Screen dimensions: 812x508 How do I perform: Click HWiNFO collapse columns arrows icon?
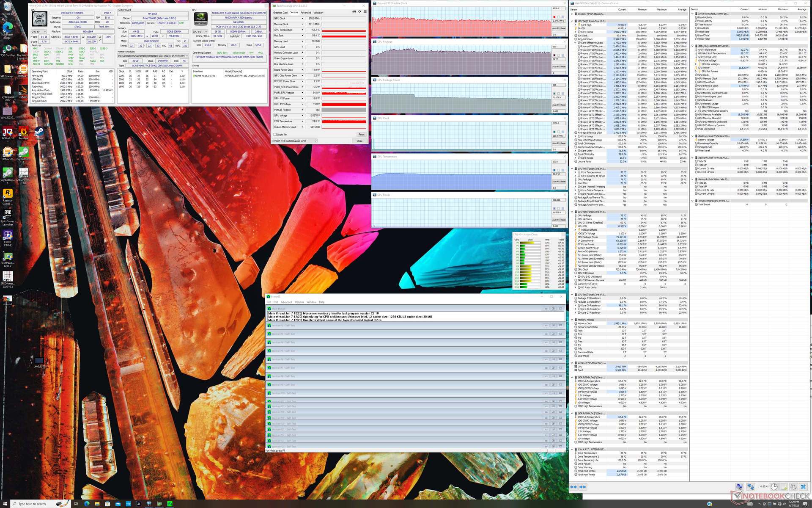(x=582, y=487)
